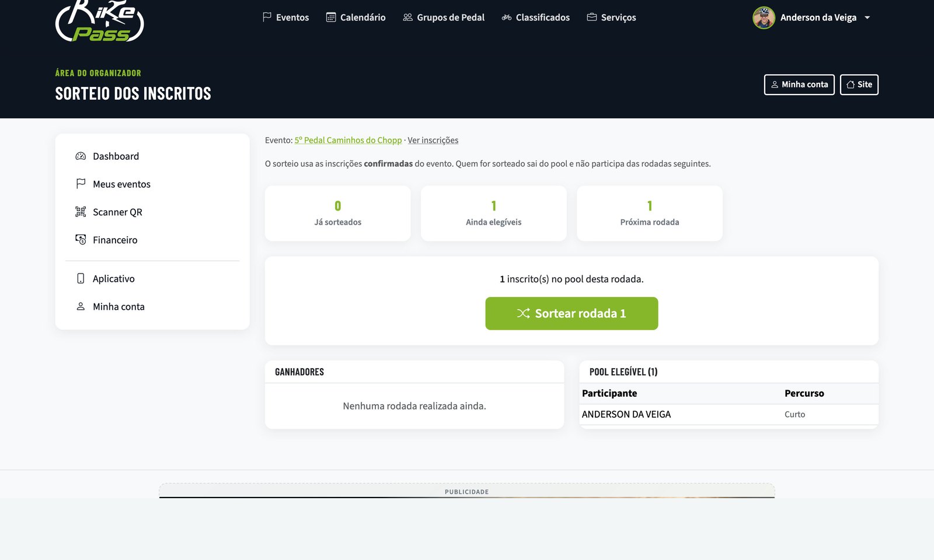Click the sidebar Meus eventos flag icon
934x560 pixels.
click(x=81, y=184)
